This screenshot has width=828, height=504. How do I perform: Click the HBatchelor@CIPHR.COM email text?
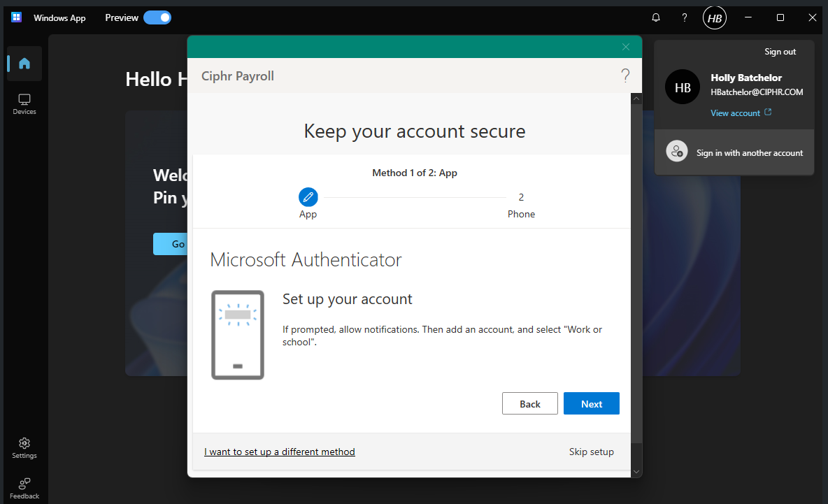tap(757, 92)
